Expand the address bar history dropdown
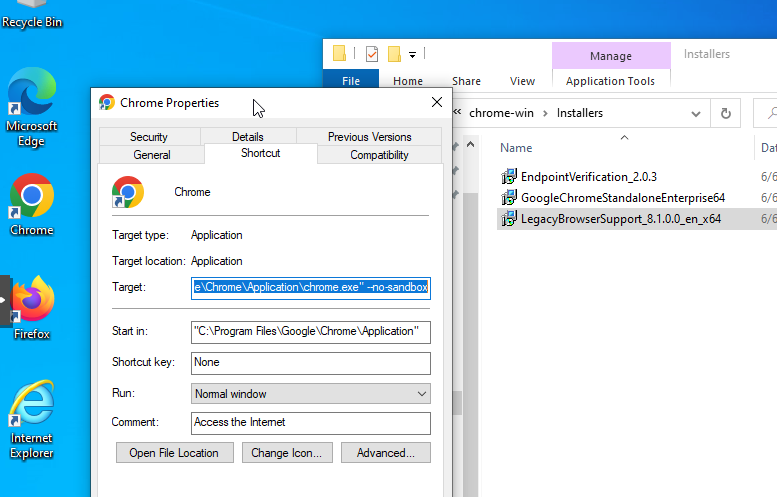The image size is (777, 497). [x=696, y=114]
